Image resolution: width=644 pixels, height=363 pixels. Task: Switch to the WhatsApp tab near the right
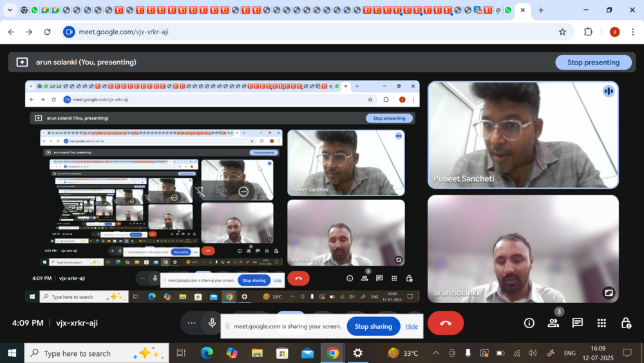point(508,10)
